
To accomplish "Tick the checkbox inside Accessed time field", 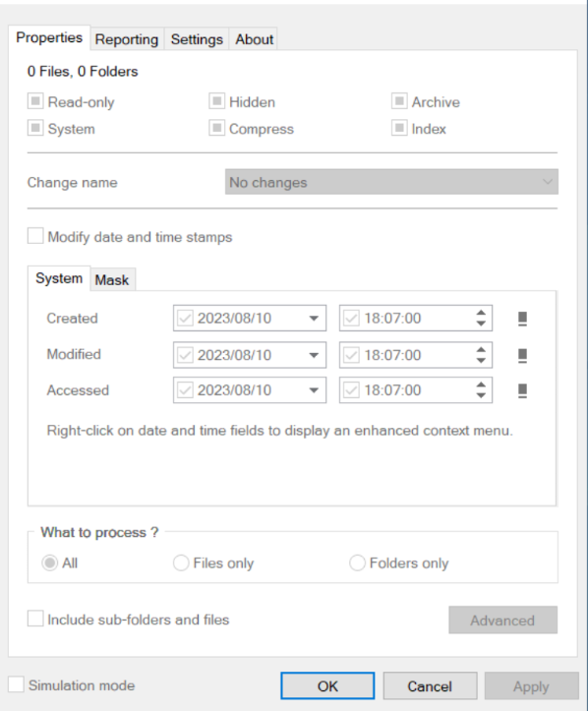I will pyautogui.click(x=351, y=390).
